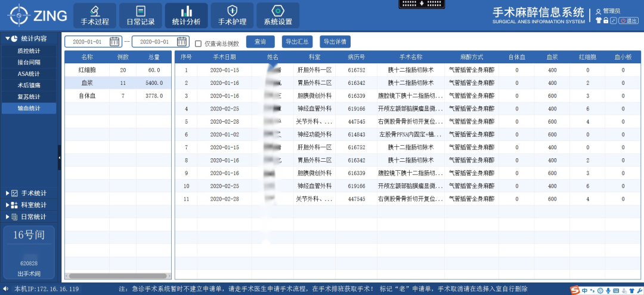Click 神经功能外科 in row 6

(314, 134)
